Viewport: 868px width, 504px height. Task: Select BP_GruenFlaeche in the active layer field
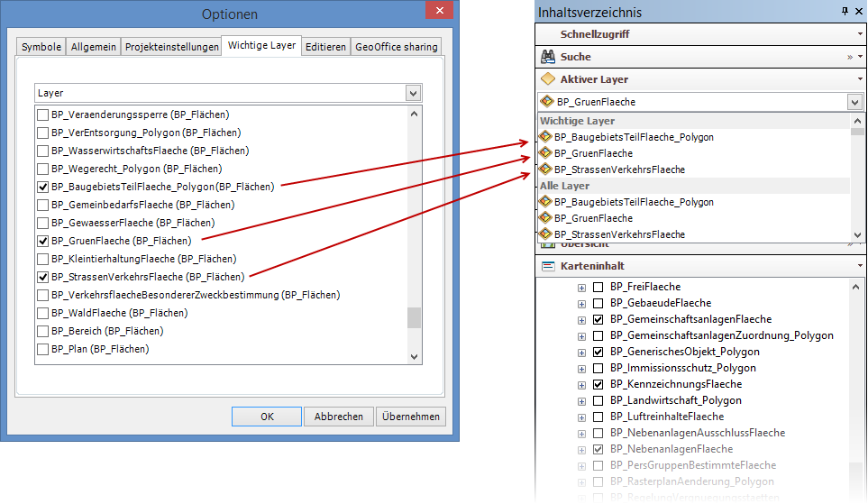pyautogui.click(x=596, y=102)
